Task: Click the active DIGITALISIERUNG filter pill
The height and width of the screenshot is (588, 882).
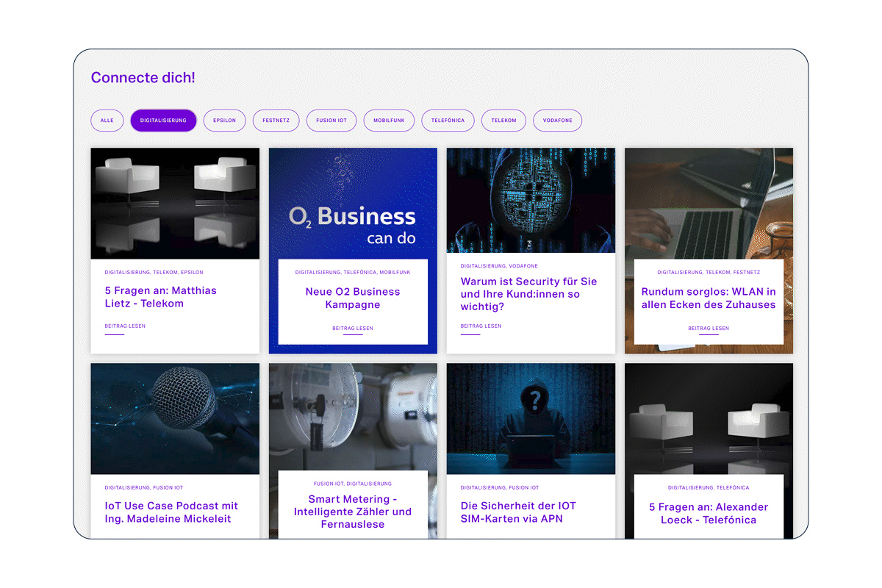Action: coord(163,121)
